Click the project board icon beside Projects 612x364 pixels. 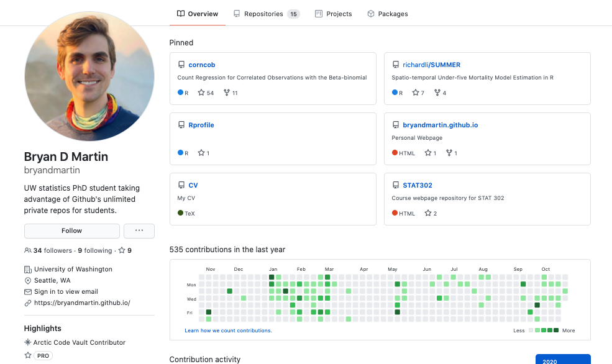pos(319,14)
